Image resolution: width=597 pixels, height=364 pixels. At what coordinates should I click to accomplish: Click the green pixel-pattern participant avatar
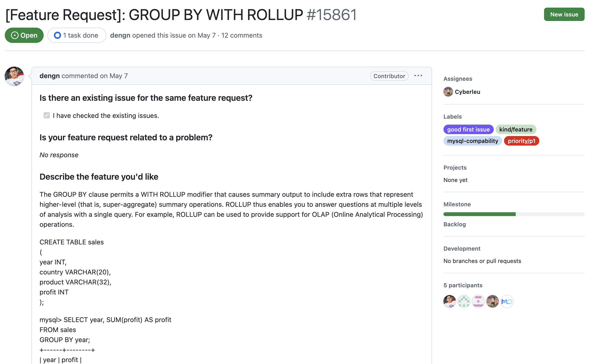(464, 301)
